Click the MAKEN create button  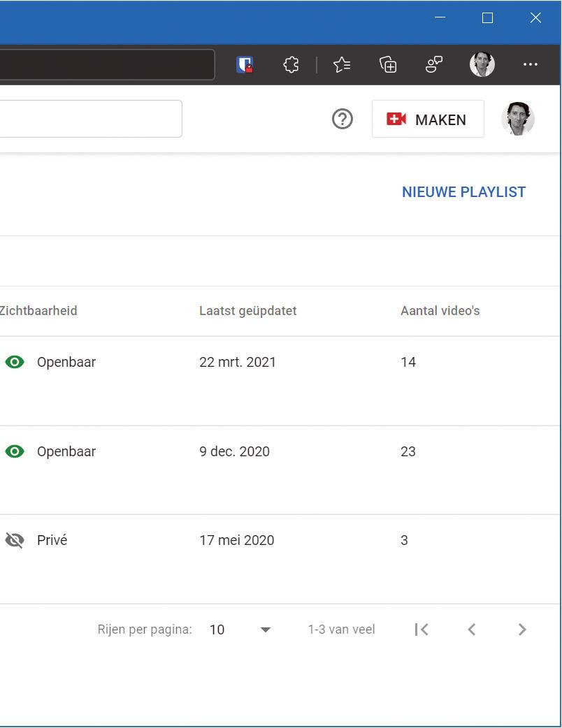click(x=428, y=119)
